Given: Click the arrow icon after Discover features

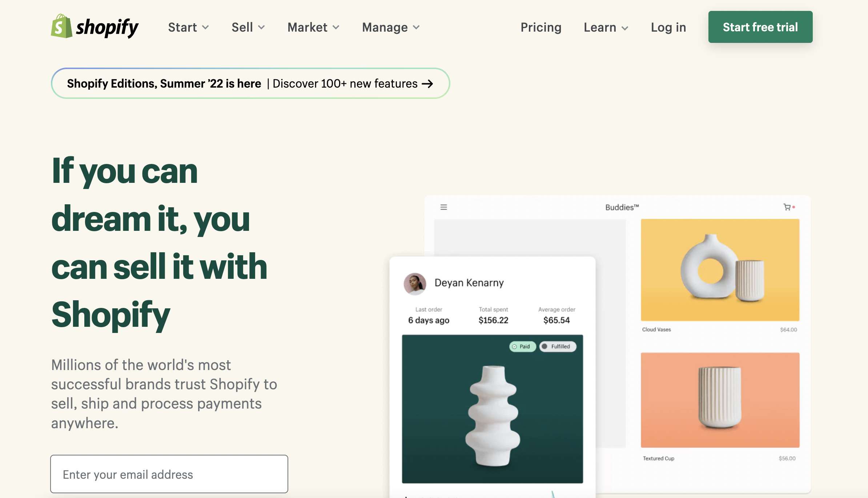Looking at the screenshot, I should (x=427, y=84).
